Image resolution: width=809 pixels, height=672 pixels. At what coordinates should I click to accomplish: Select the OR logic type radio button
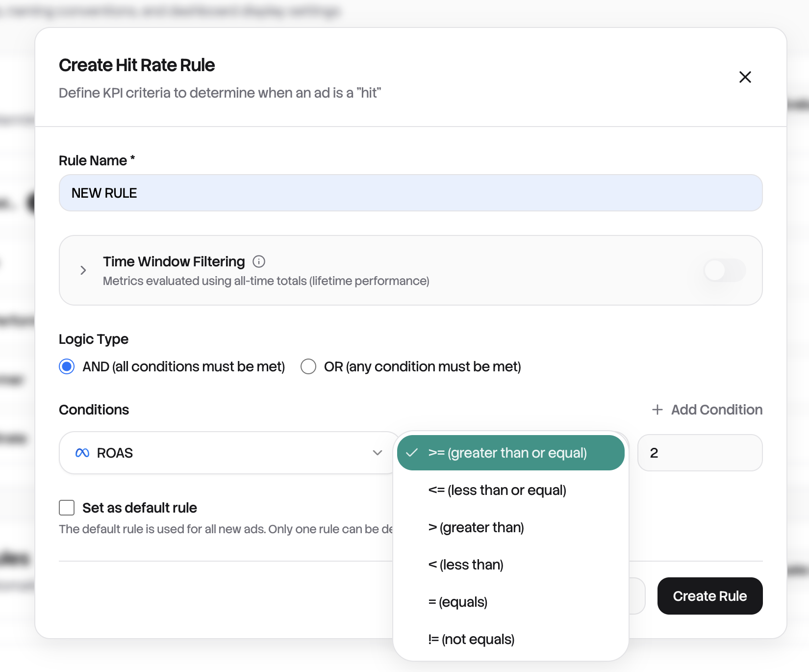[x=308, y=366]
